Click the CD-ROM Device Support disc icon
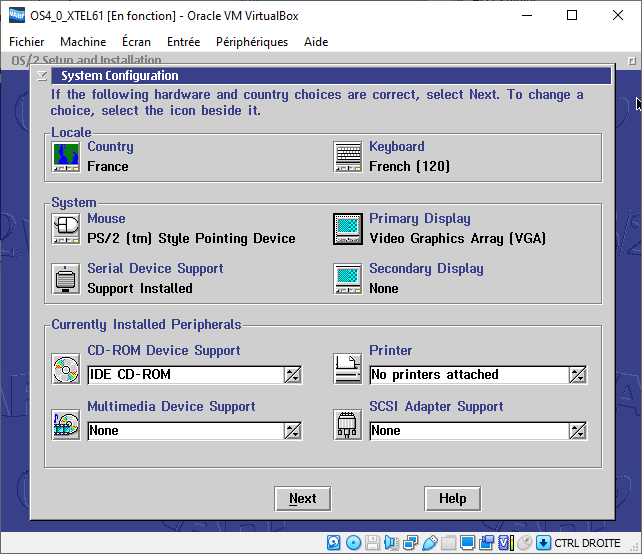This screenshot has width=642, height=554. pyautogui.click(x=65, y=369)
